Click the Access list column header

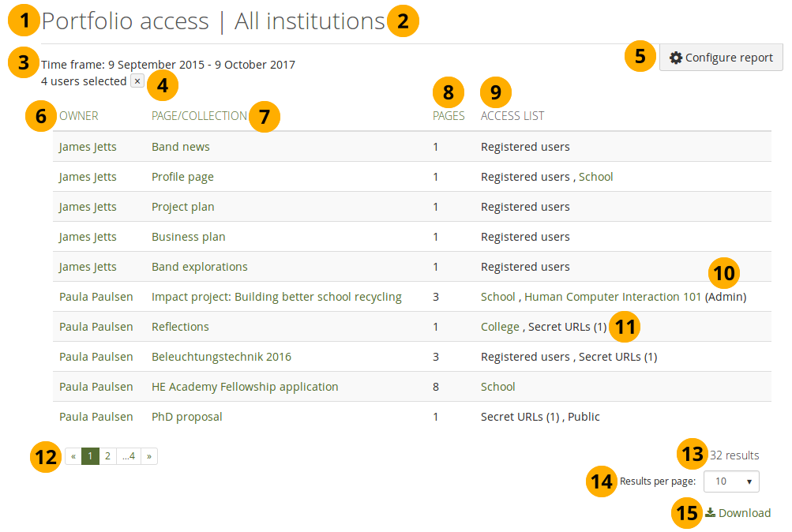[512, 116]
